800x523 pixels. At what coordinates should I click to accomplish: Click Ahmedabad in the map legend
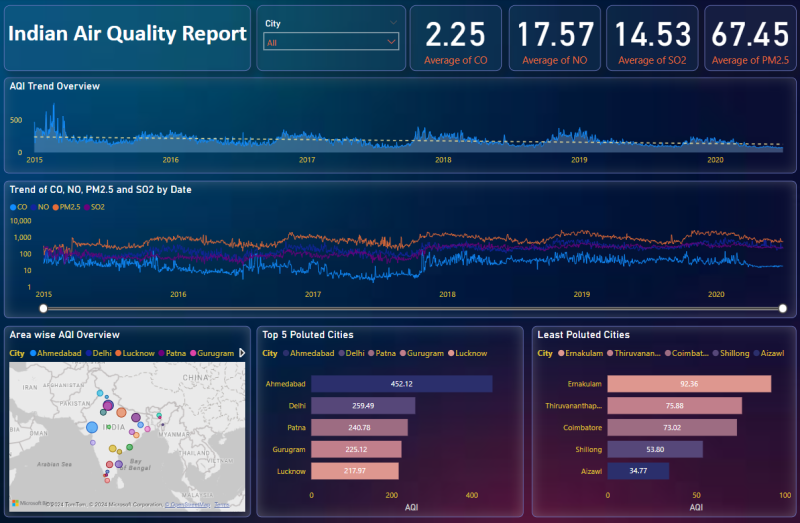[56, 353]
